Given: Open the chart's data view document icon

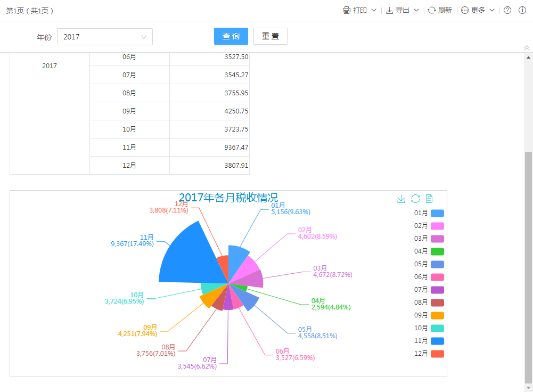Looking at the screenshot, I should [x=429, y=199].
